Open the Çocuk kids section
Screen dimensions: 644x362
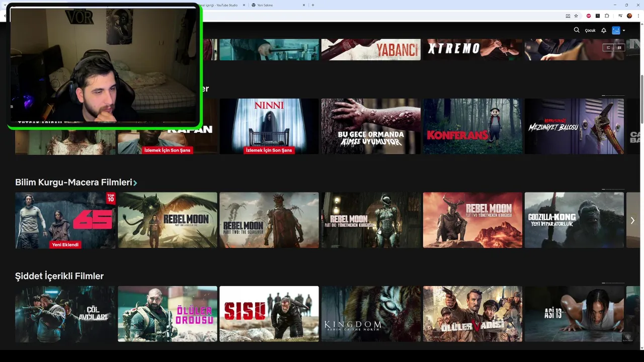(590, 30)
